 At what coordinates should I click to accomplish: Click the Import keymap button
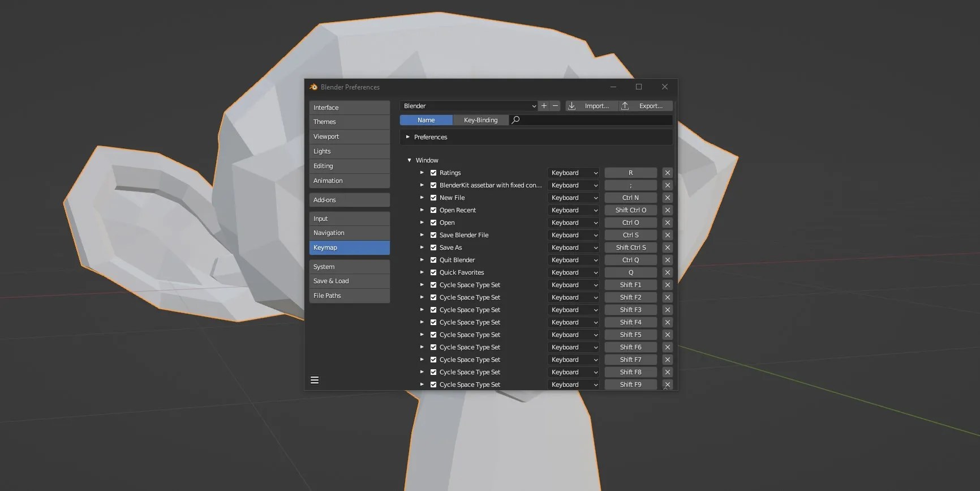591,106
